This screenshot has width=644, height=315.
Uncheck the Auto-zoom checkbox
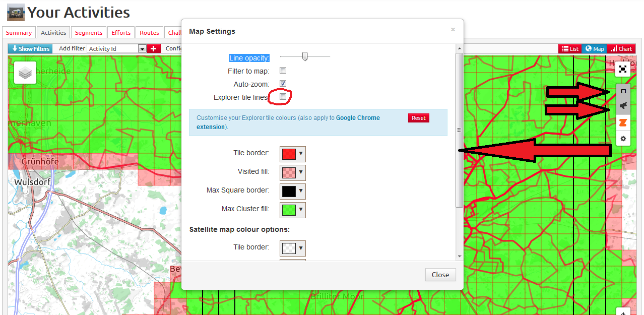coord(283,84)
